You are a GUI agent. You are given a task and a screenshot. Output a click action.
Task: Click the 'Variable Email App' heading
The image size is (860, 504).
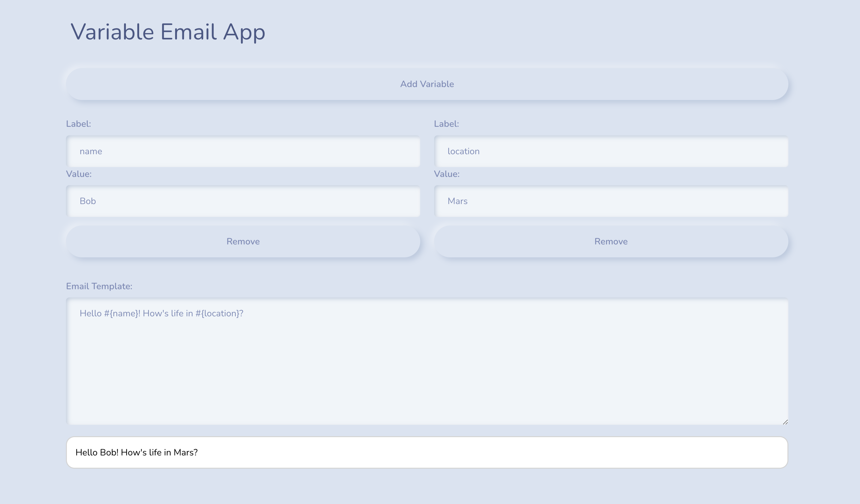click(168, 32)
